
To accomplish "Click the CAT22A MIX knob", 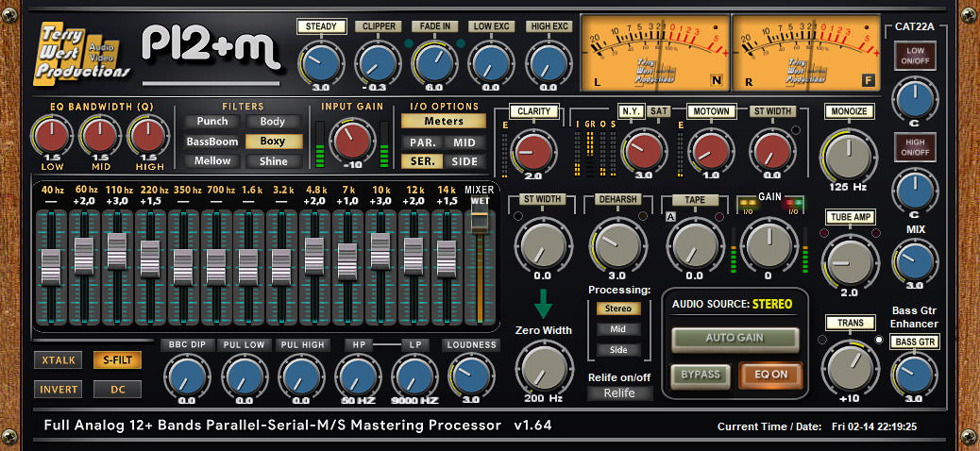I will 914,260.
